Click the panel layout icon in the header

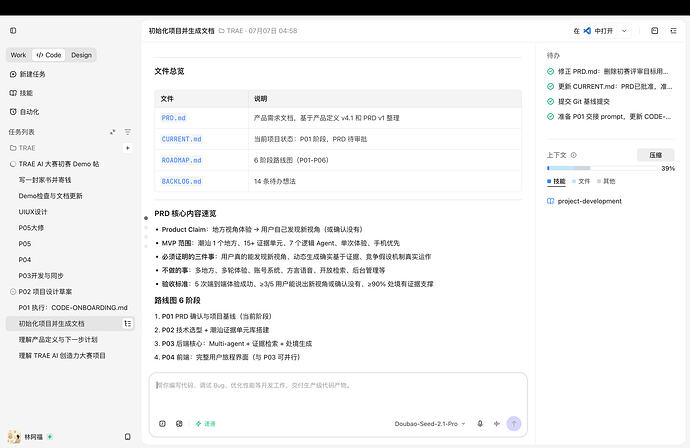(x=654, y=30)
